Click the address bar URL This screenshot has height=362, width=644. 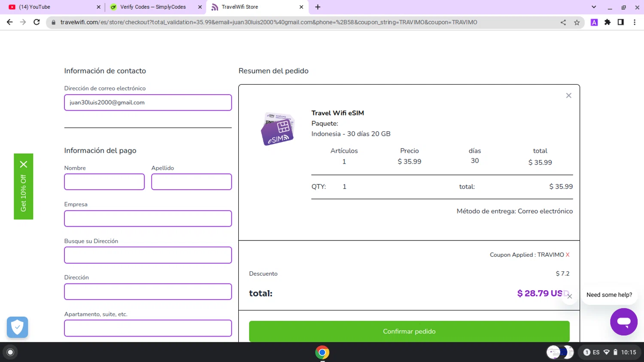[269, 22]
